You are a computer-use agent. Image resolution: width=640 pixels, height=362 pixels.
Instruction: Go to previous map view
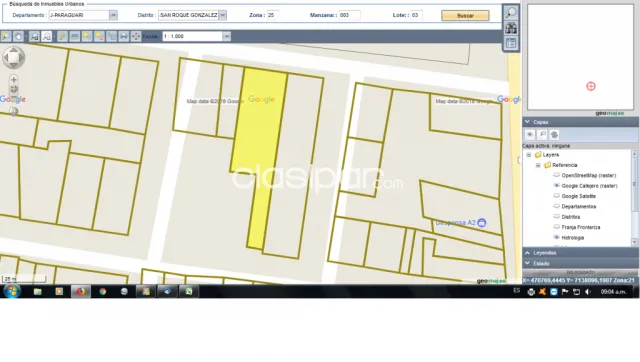click(x=34, y=36)
